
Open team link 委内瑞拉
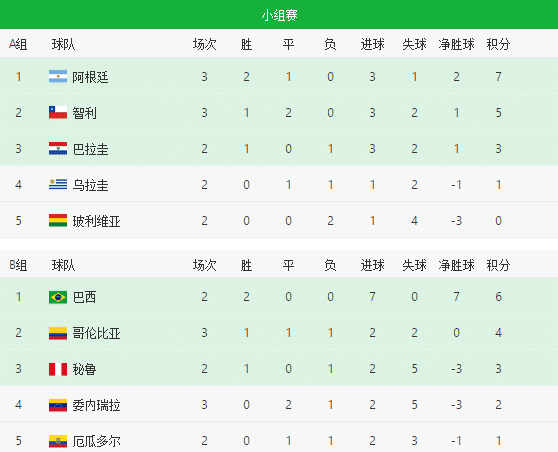96,405
